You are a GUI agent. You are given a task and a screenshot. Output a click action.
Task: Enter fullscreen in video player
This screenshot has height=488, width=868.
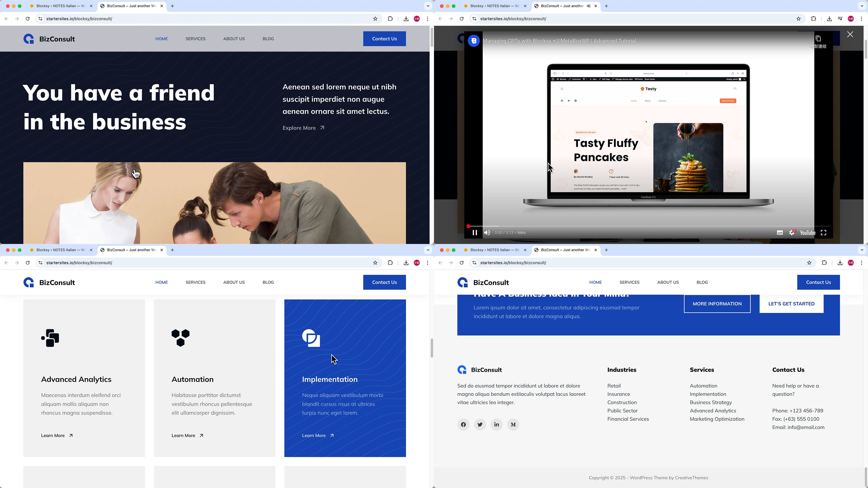pyautogui.click(x=823, y=232)
